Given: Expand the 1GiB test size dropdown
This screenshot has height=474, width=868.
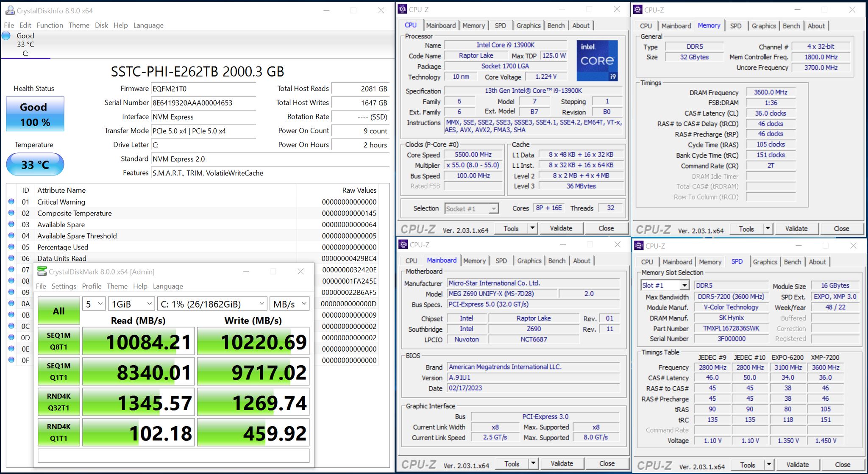Looking at the screenshot, I should pyautogui.click(x=131, y=304).
